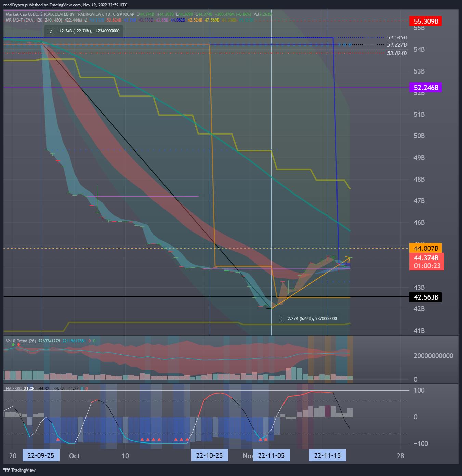462x476 pixels.
Task: Select the 52.246B purple price label
Action: coord(426,88)
